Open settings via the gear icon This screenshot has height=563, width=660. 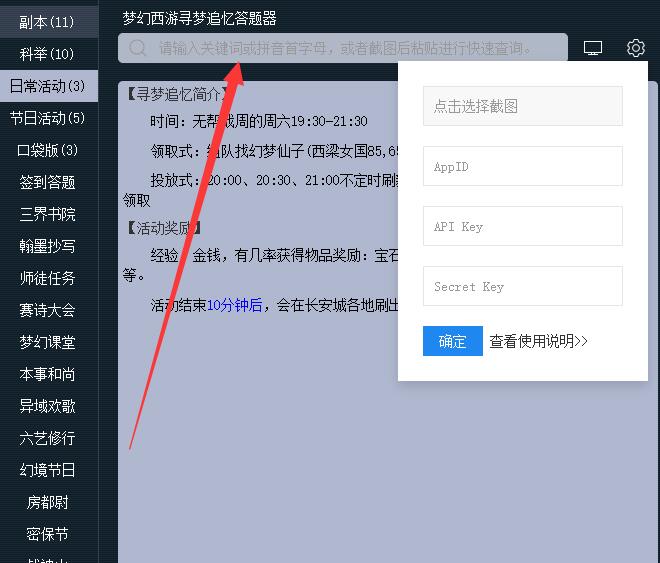point(636,48)
